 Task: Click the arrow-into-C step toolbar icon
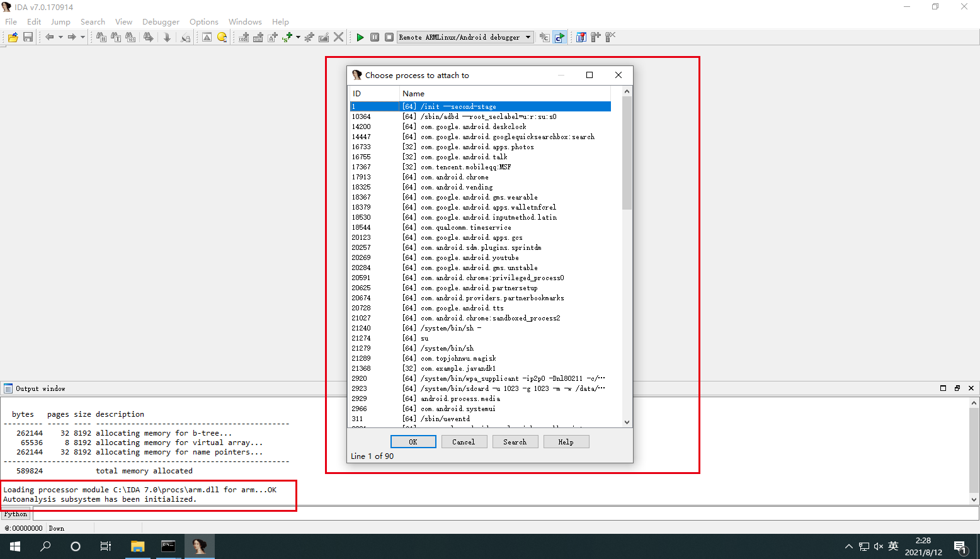point(544,37)
